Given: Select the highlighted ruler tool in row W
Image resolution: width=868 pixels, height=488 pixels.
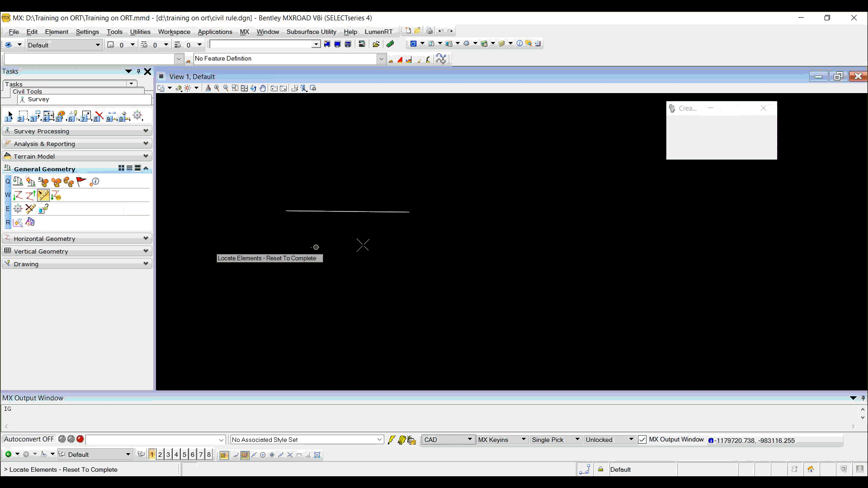Looking at the screenshot, I should (43, 196).
